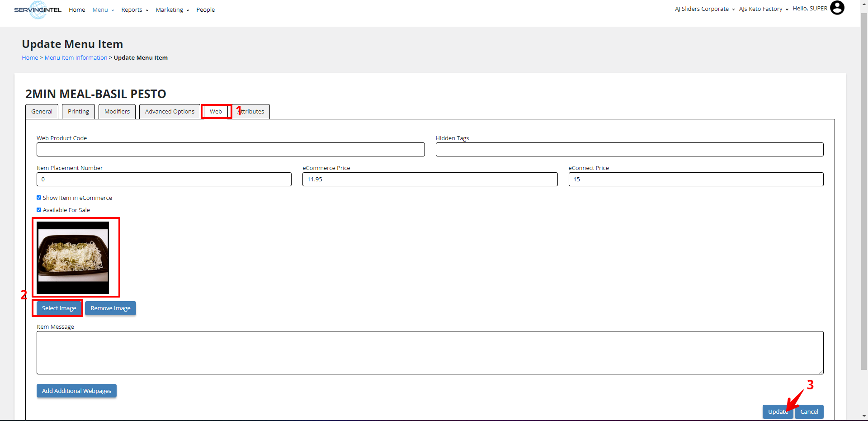Focus the eCommerce Price input field
868x421 pixels.
point(429,180)
